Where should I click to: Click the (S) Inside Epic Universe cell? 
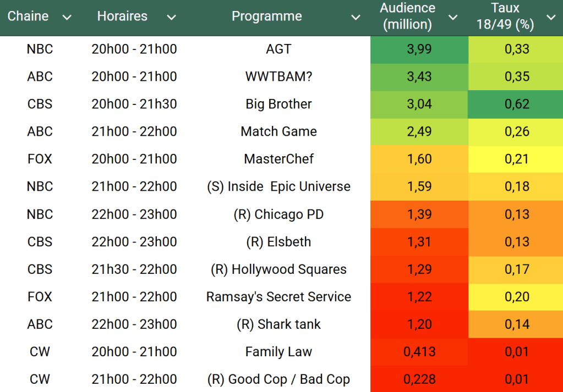278,186
